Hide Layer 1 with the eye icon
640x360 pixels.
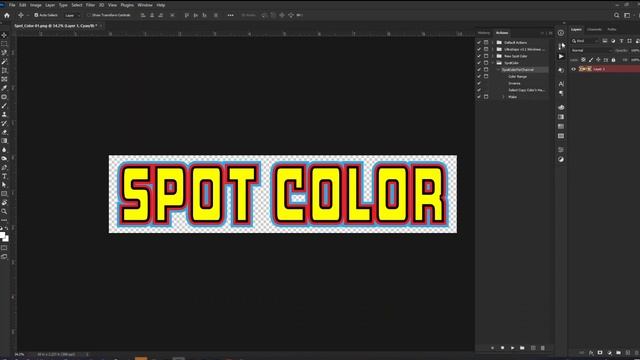click(x=573, y=69)
